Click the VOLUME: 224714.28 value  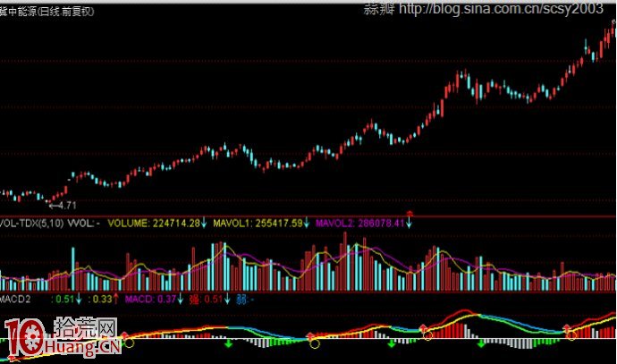154,223
